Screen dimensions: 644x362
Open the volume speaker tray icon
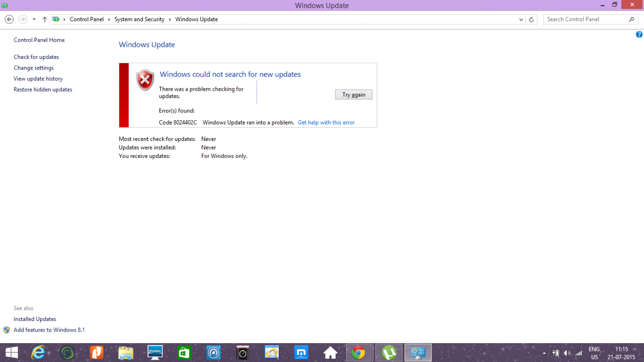(567, 353)
